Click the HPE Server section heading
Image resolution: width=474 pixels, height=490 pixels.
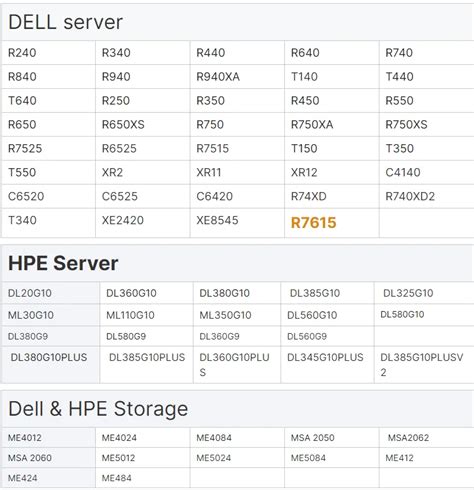pos(63,263)
